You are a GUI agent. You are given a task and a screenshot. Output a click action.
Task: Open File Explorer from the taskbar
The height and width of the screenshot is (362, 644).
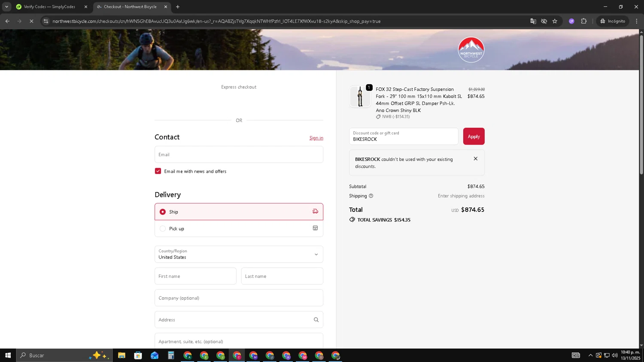tap(122, 355)
